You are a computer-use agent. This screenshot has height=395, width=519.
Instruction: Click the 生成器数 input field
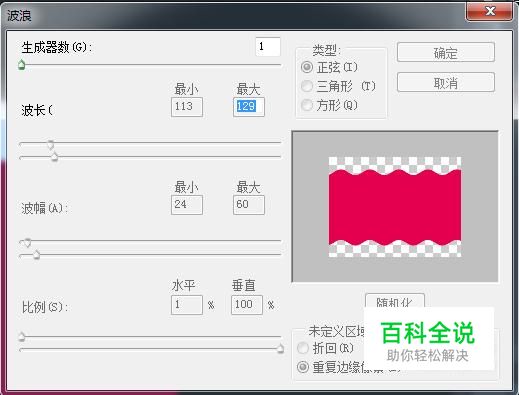[x=268, y=47]
